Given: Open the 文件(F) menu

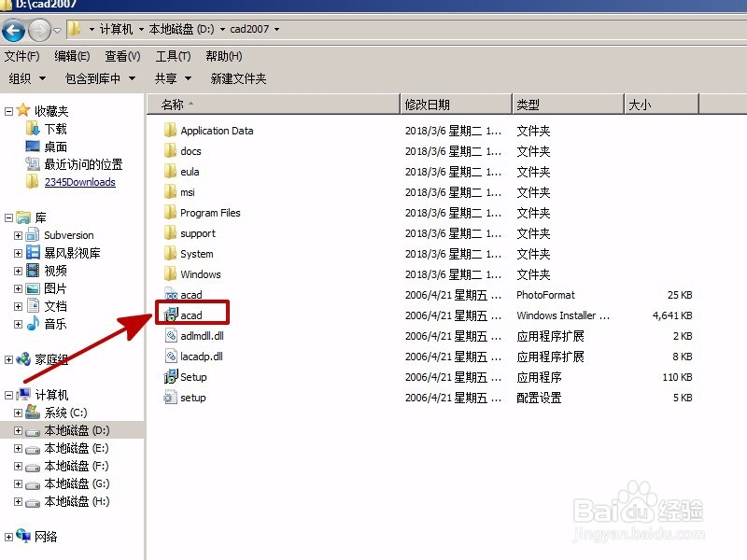Looking at the screenshot, I should 21,56.
